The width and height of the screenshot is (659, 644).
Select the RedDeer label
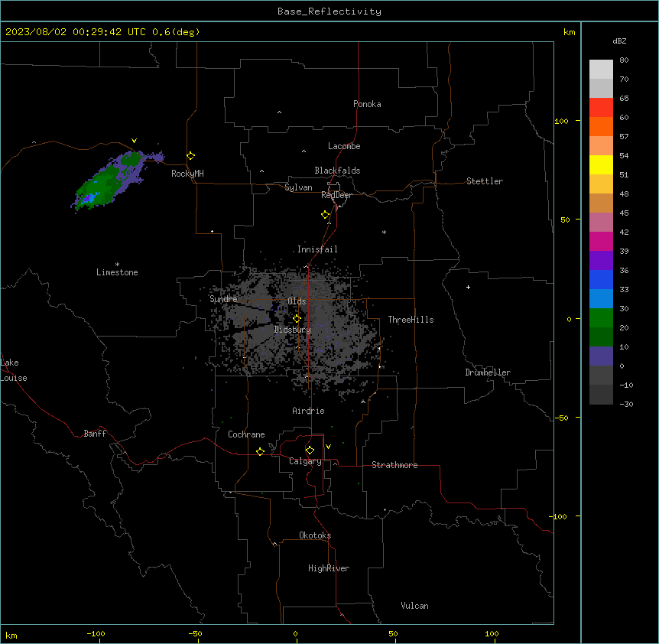tap(336, 195)
